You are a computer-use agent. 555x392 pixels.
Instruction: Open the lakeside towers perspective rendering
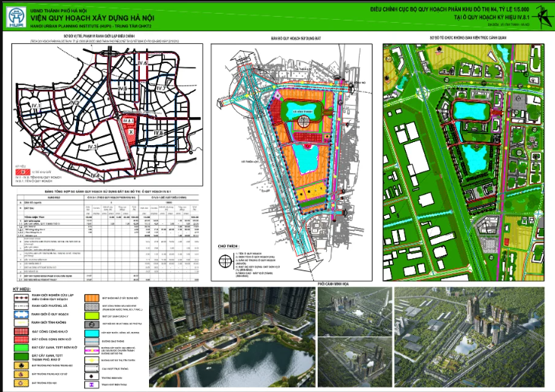coord(232,337)
